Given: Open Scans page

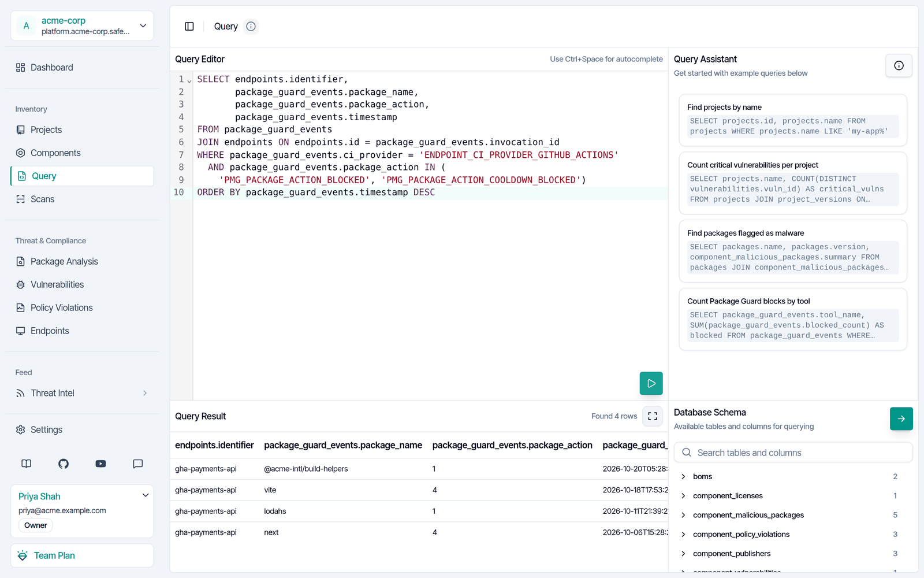Looking at the screenshot, I should pyautogui.click(x=82, y=199).
